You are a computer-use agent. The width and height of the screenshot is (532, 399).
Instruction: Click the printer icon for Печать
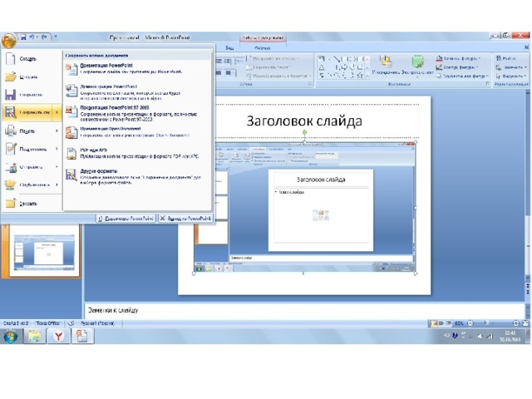(x=11, y=131)
